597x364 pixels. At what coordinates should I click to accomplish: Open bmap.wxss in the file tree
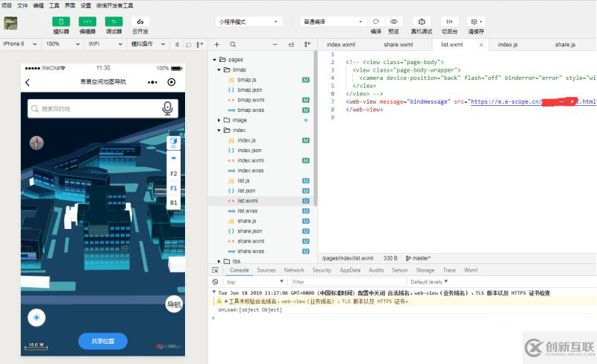click(251, 110)
